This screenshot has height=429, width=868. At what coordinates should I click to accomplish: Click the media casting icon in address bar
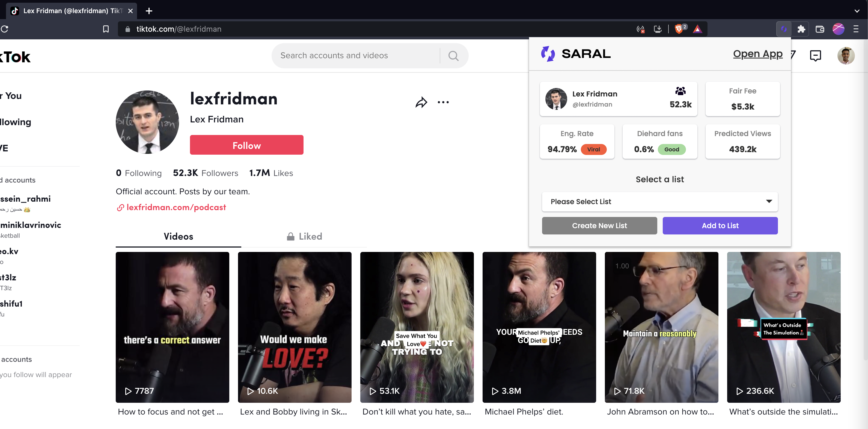(641, 29)
